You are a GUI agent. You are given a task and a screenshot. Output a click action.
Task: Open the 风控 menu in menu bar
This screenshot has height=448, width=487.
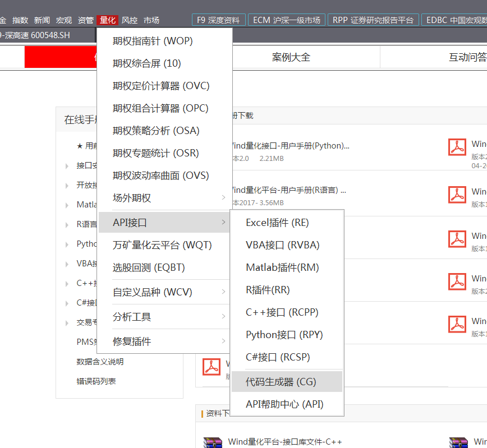130,20
